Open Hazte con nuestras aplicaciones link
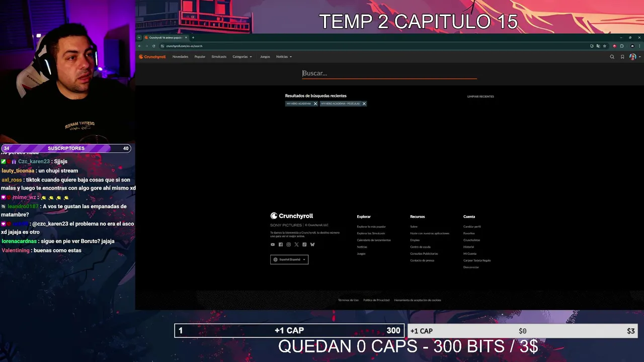644x362 pixels. click(430, 233)
